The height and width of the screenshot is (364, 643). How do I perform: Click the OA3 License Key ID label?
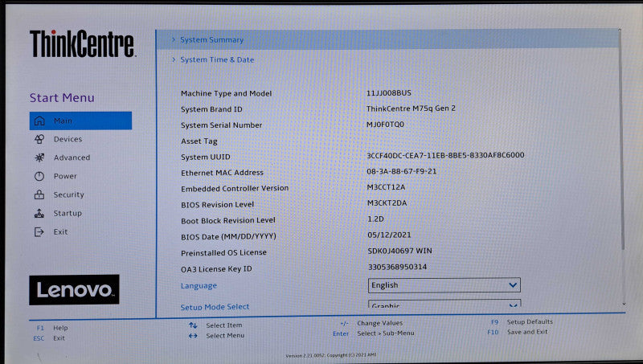[216, 269]
